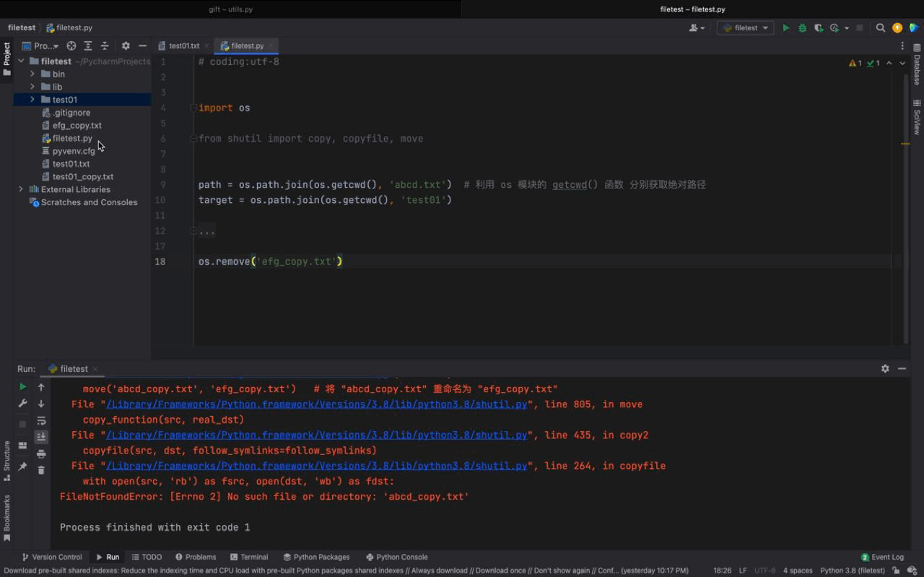Go to next highlighted error arrow
The width and height of the screenshot is (924, 577).
point(902,63)
